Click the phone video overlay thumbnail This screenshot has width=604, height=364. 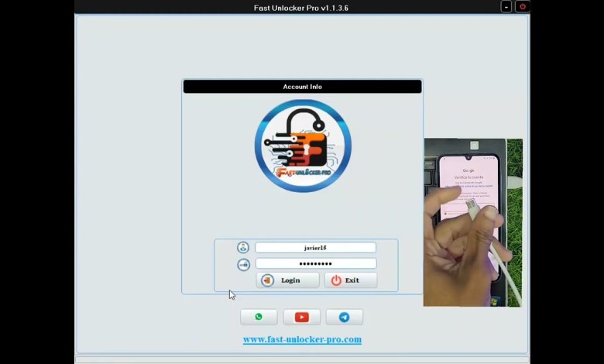472,222
